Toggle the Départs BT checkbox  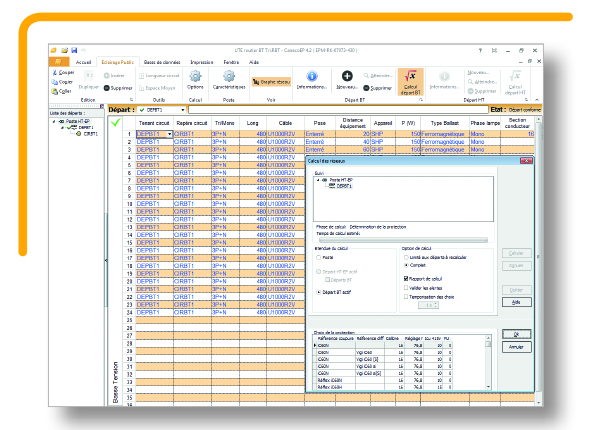coord(328,280)
